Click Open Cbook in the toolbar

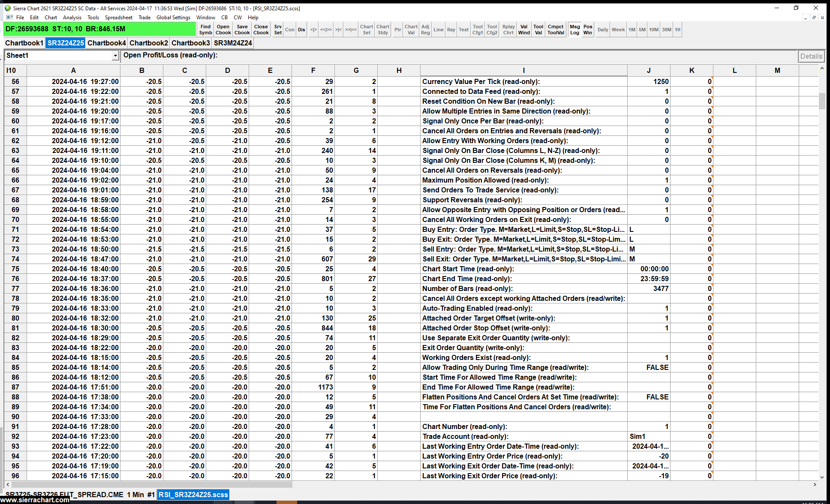coord(223,30)
